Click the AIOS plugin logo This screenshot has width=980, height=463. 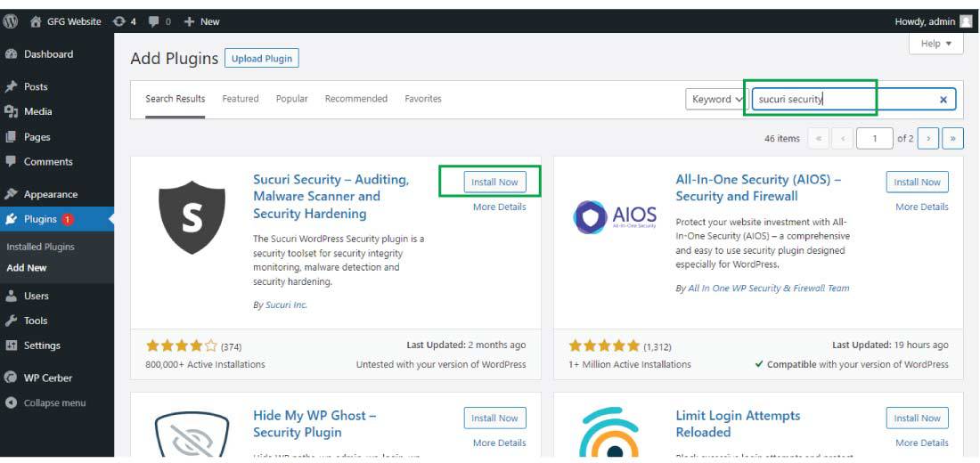616,217
